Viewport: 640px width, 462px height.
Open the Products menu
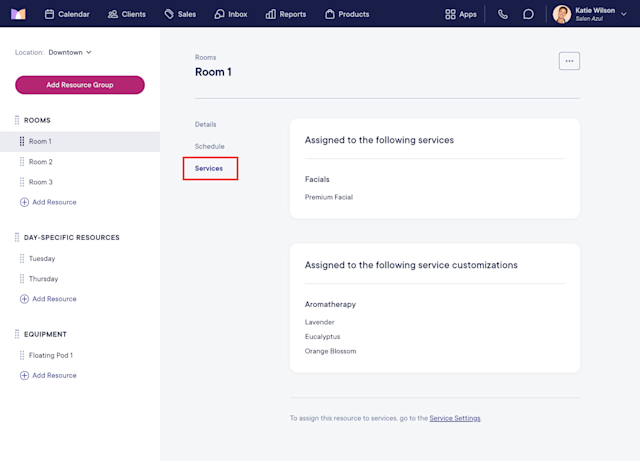tap(347, 14)
